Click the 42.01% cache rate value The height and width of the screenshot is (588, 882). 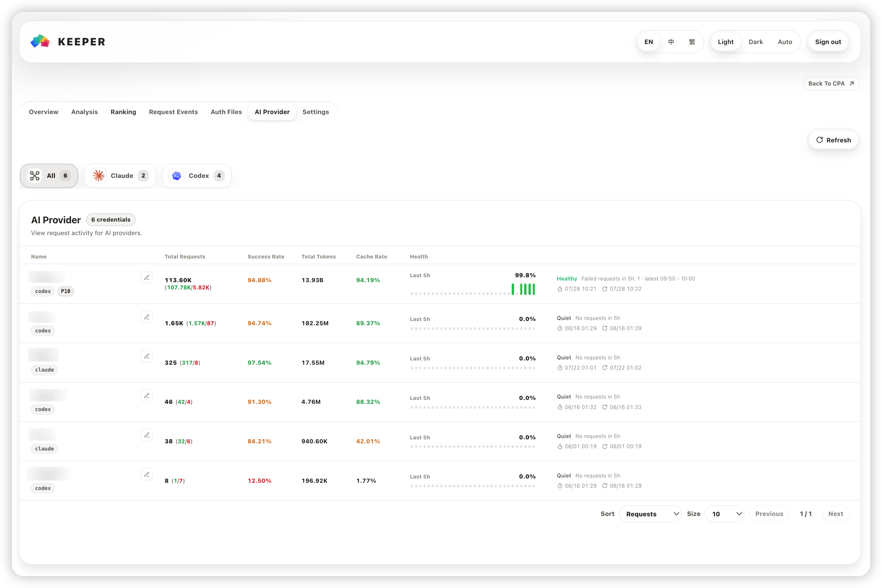click(x=368, y=441)
